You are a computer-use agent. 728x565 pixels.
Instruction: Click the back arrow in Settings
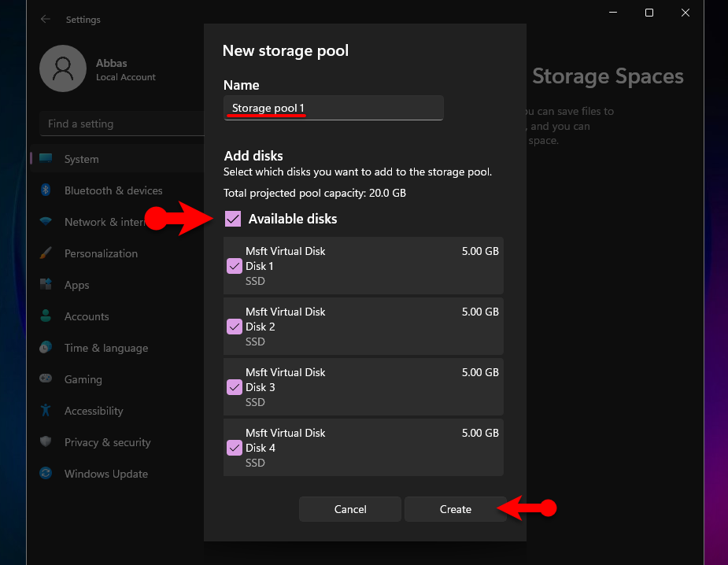(45, 19)
